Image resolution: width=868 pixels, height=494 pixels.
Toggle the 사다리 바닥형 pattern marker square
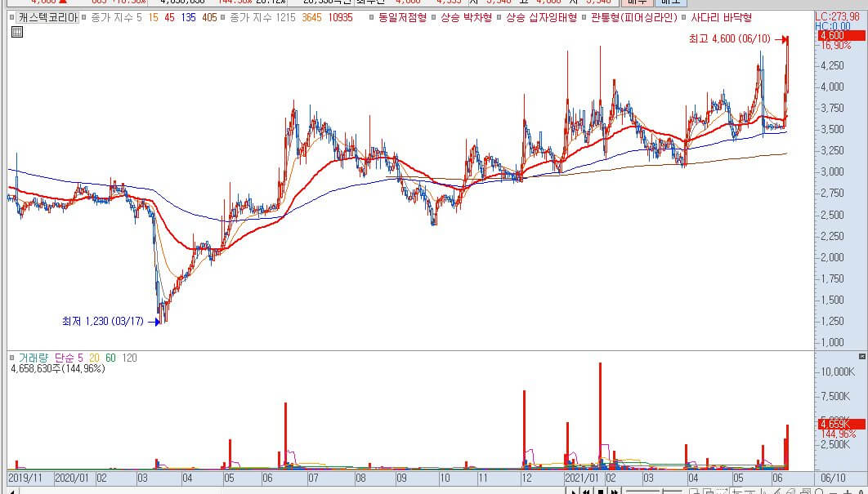click(684, 18)
